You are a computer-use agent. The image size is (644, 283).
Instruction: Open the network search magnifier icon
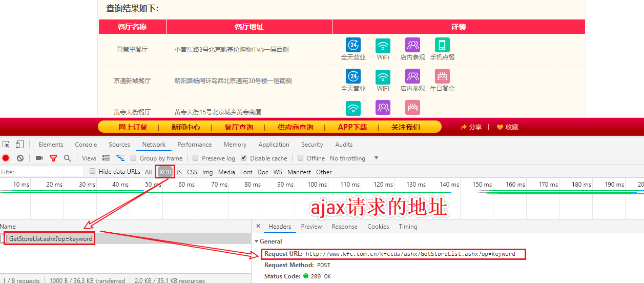67,158
